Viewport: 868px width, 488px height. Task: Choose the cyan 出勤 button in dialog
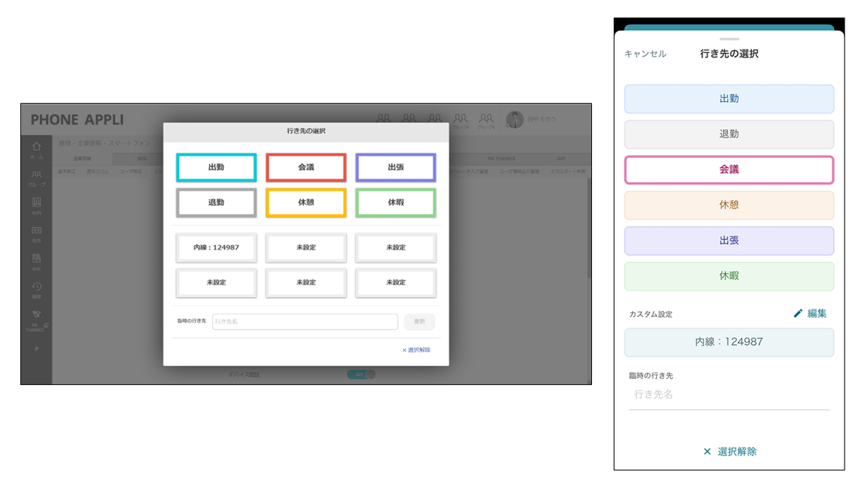pos(216,167)
